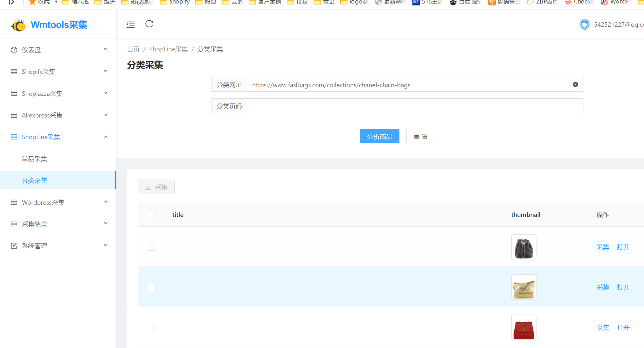Click the 采集结果 grid icon
This screenshot has height=348, width=644.
(x=14, y=224)
